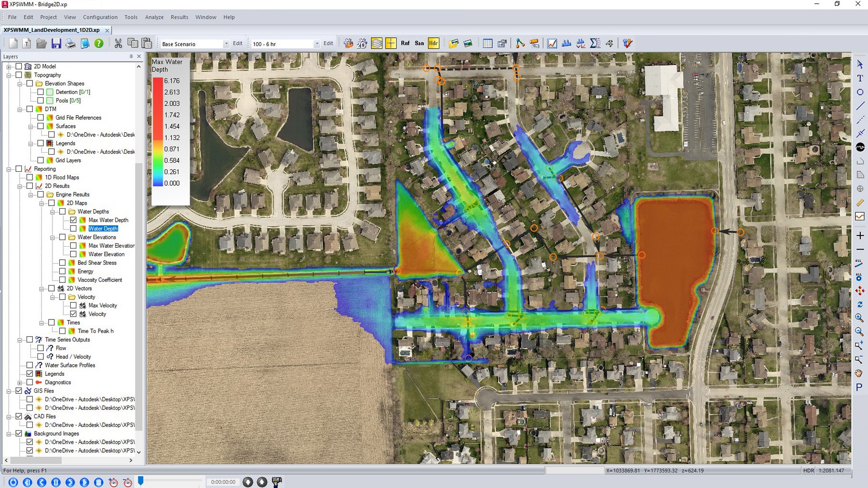
Task: Open the Tools menu
Action: click(131, 17)
